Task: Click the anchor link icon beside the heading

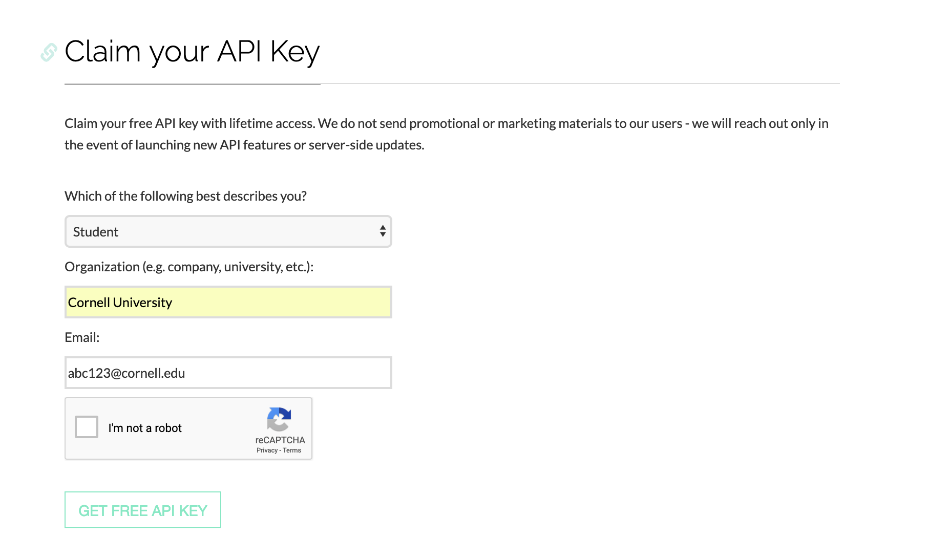Action: pos(49,52)
